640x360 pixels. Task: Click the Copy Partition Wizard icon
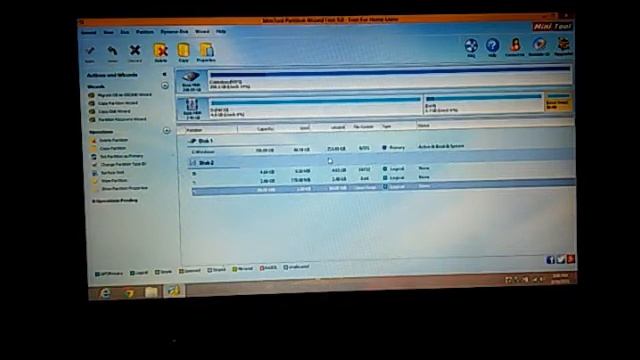92,103
